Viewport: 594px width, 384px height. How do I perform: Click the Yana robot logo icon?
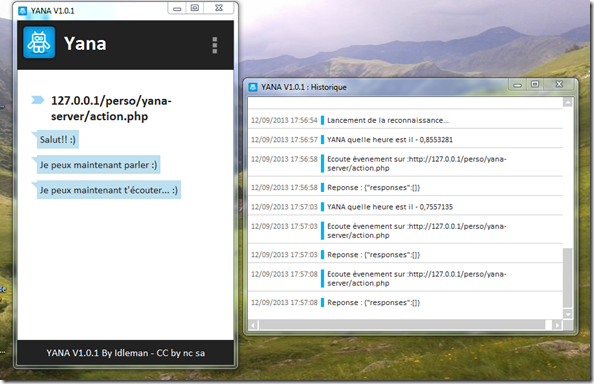point(39,42)
